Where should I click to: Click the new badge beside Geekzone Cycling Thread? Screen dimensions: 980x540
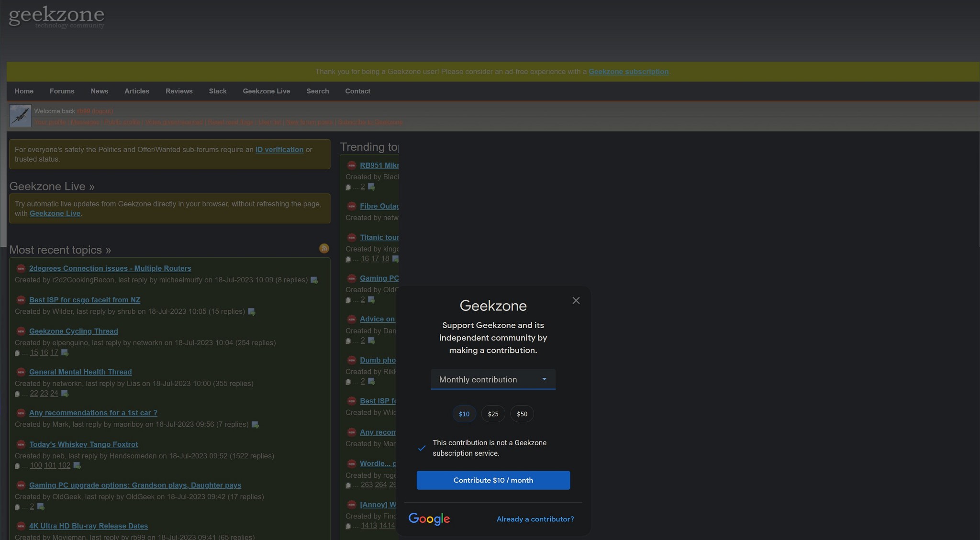pos(21,331)
